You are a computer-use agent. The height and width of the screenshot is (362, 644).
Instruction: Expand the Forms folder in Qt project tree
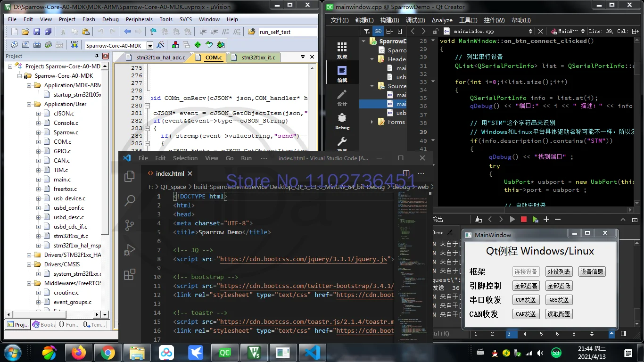(372, 122)
